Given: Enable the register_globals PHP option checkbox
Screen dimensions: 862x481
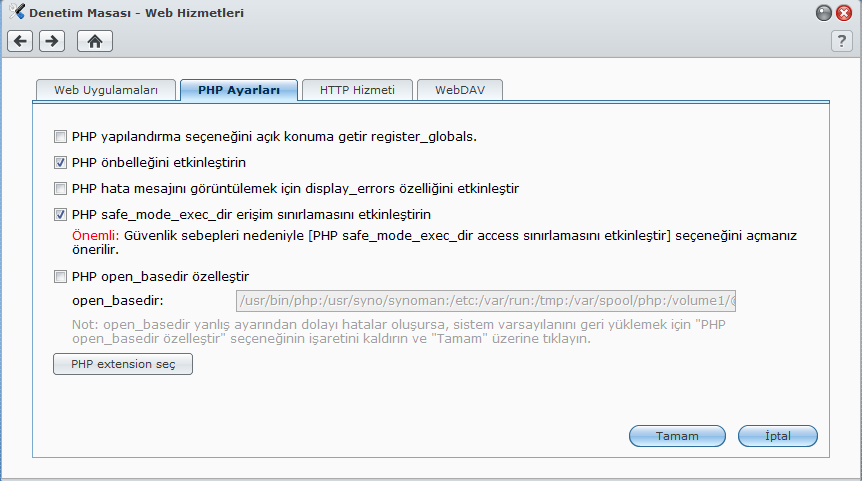Looking at the screenshot, I should click(61, 136).
